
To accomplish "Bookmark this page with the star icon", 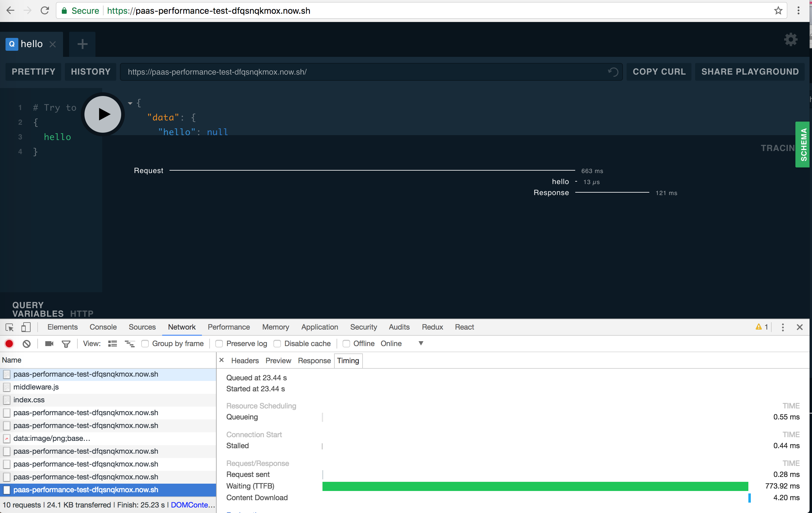I will (x=778, y=10).
